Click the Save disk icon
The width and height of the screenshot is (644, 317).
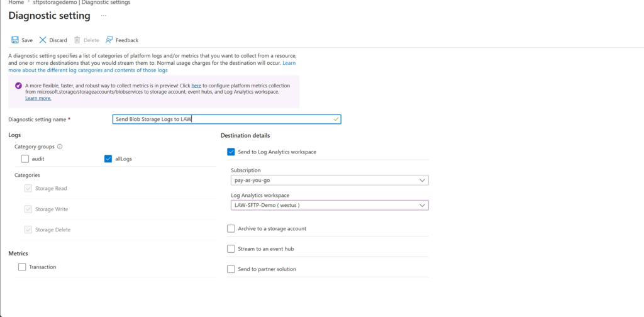[x=15, y=40]
